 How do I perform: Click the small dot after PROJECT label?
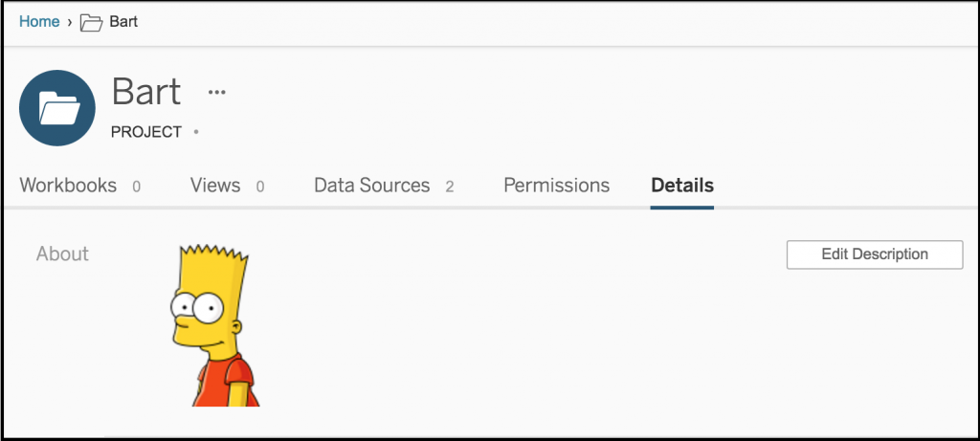196,132
